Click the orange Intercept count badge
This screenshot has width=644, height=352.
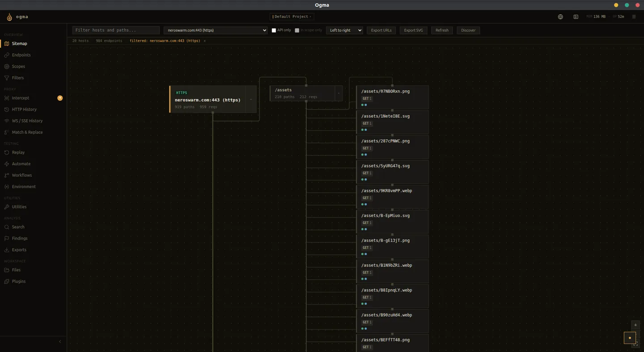60,98
